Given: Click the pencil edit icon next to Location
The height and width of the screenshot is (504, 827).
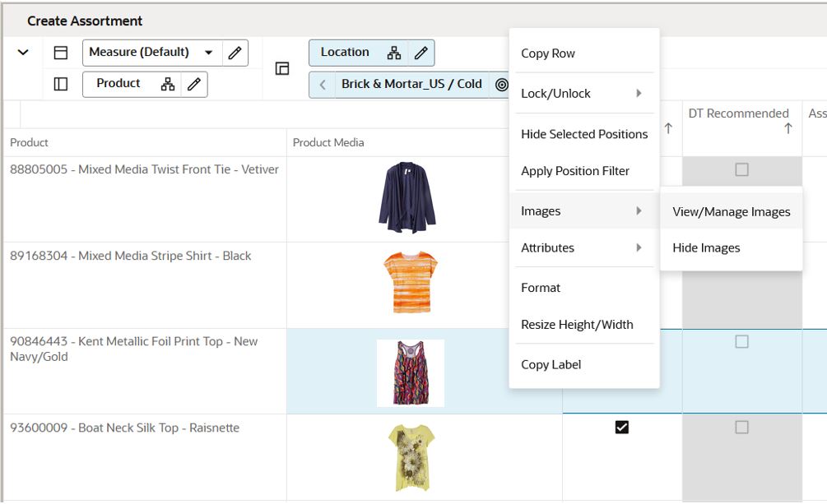Looking at the screenshot, I should point(420,53).
